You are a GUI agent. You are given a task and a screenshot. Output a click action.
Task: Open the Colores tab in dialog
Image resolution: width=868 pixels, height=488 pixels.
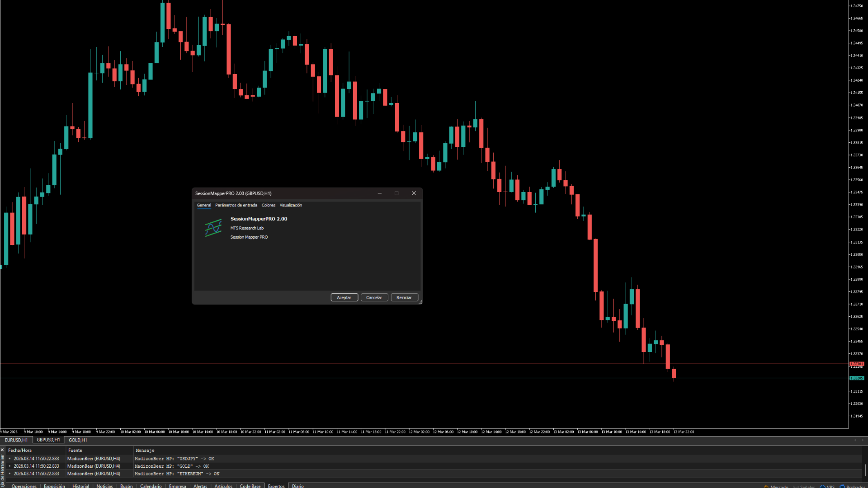pyautogui.click(x=268, y=205)
